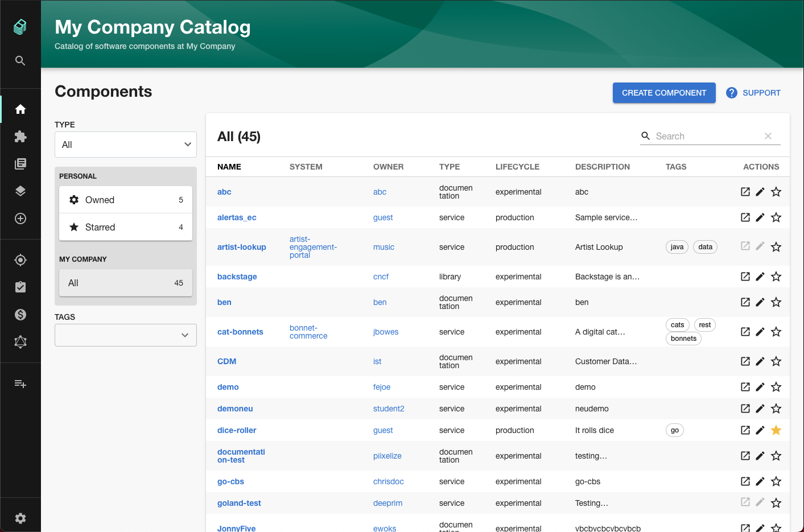Click the edit pencil for backstage row
This screenshot has height=532, width=804.
[760, 277]
